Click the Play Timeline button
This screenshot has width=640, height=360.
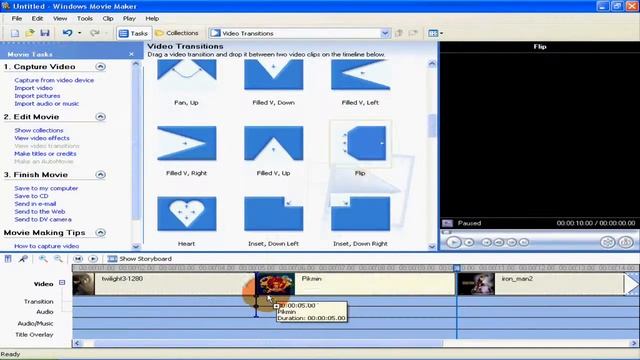(x=93, y=259)
